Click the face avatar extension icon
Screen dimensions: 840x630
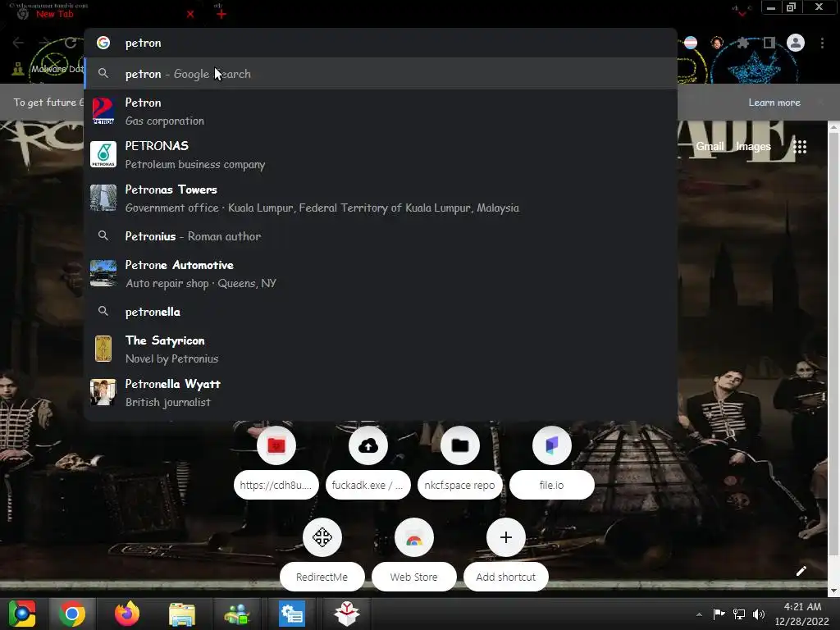point(717,43)
